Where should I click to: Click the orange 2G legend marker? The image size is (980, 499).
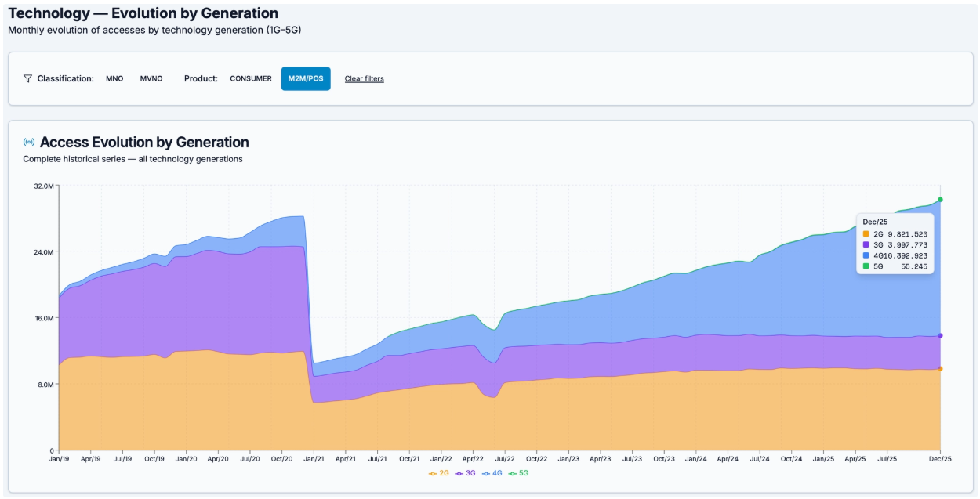pos(432,474)
